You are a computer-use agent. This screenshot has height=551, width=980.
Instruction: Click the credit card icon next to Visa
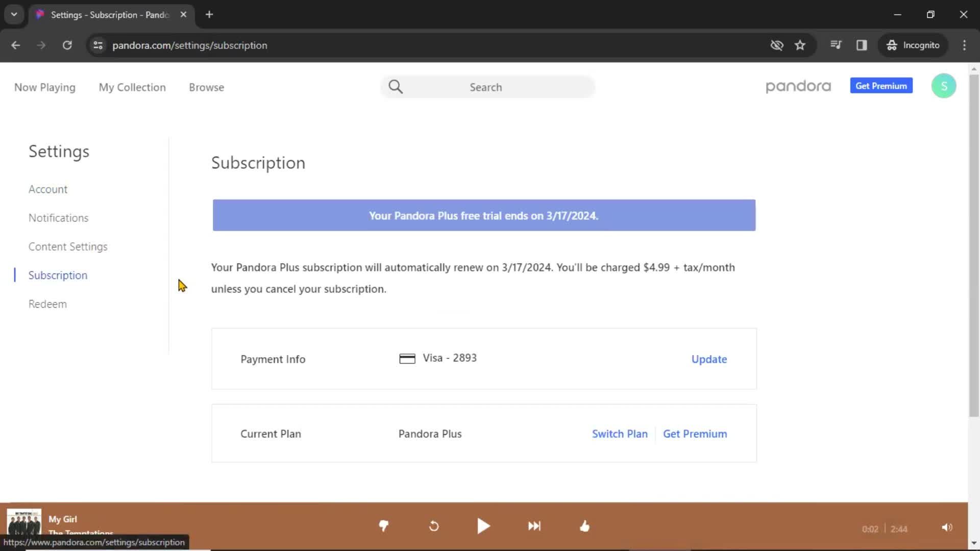click(x=407, y=359)
